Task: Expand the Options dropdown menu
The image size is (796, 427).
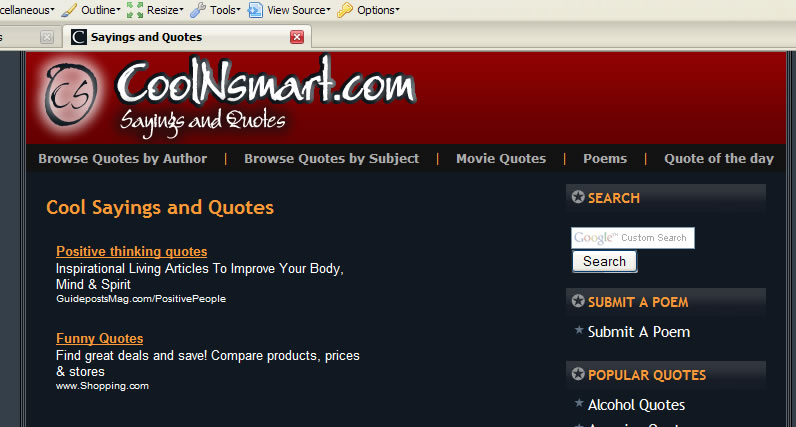Action: [378, 10]
